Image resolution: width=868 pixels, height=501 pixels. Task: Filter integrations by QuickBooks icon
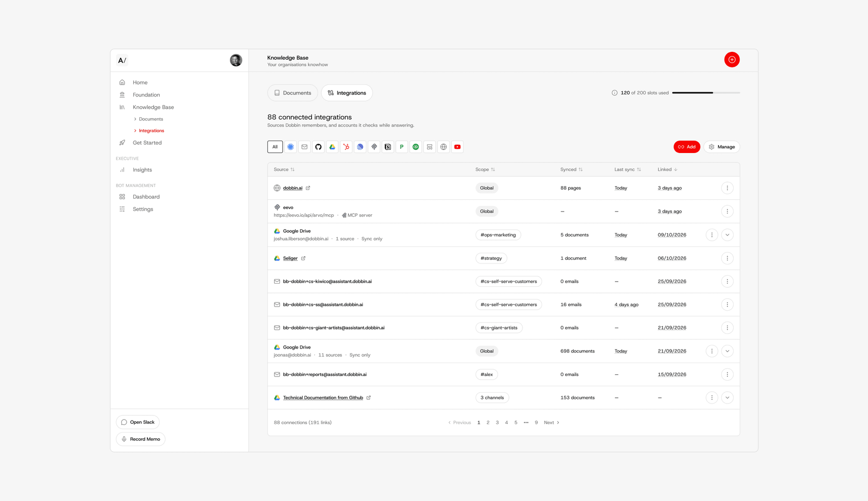(x=416, y=147)
